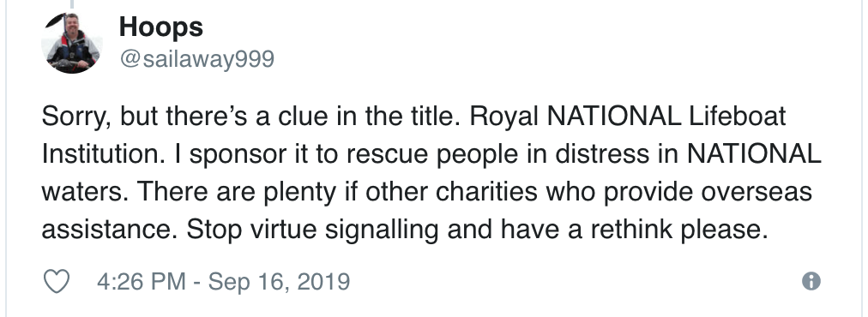868x317 pixels.
Task: Like the tweet with the heart icon
Action: (57, 282)
